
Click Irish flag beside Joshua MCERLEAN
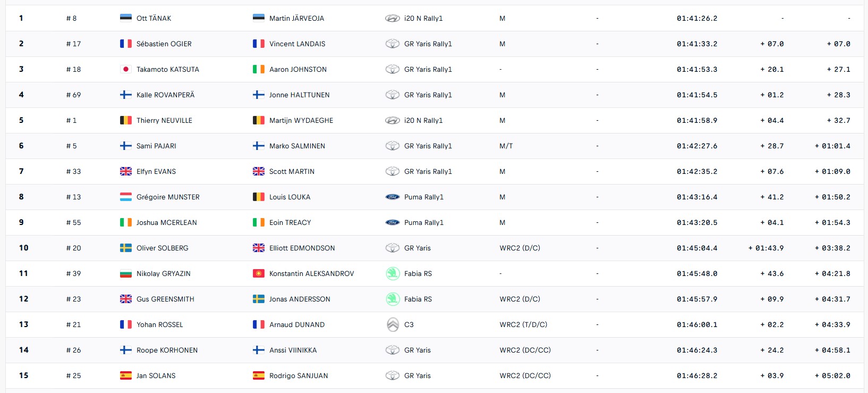[x=126, y=222]
